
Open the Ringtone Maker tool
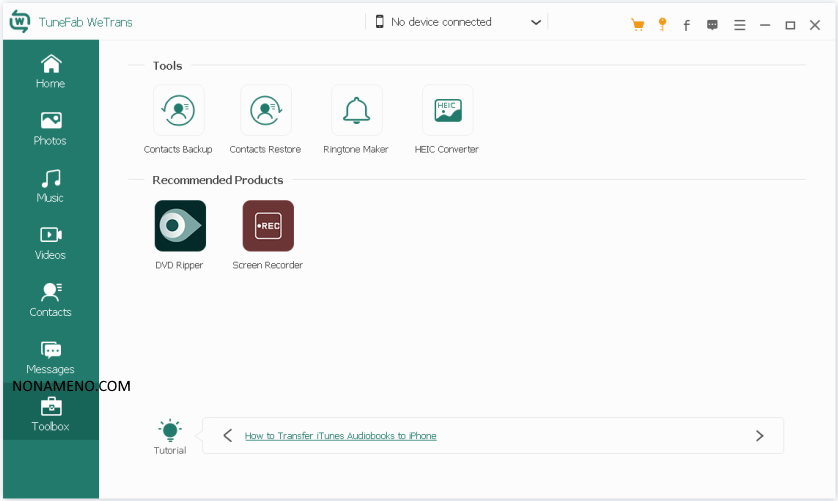click(x=356, y=110)
